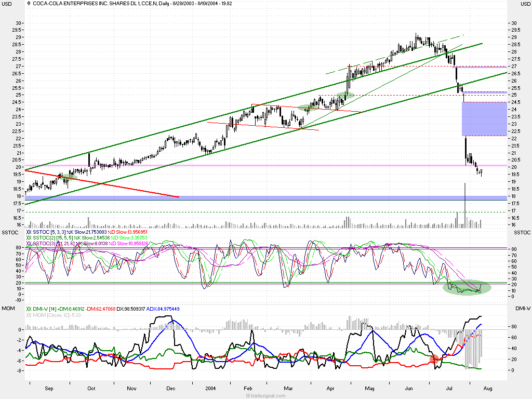Click the MOM panel label on left
This screenshot has height=399, width=532.
click(x=8, y=309)
